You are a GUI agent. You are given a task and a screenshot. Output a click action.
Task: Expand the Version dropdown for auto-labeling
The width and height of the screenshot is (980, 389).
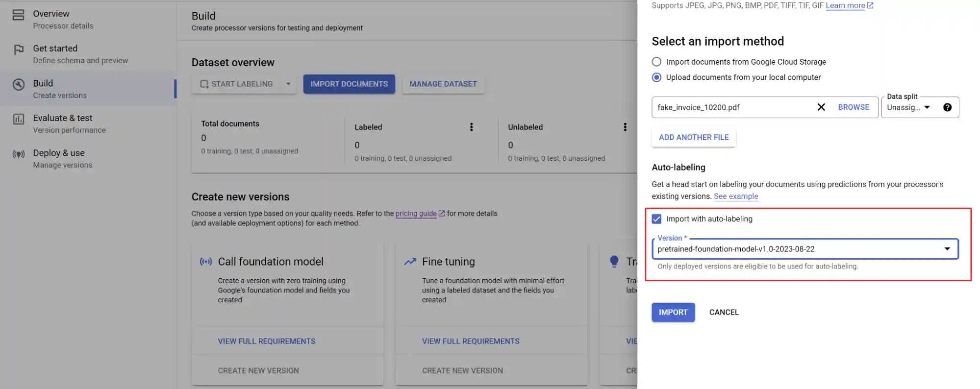coord(947,249)
